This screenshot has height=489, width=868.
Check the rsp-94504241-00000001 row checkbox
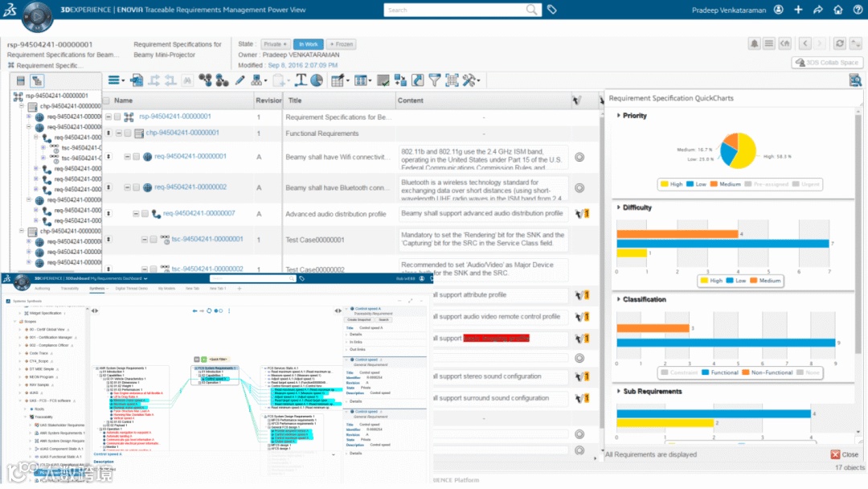117,117
